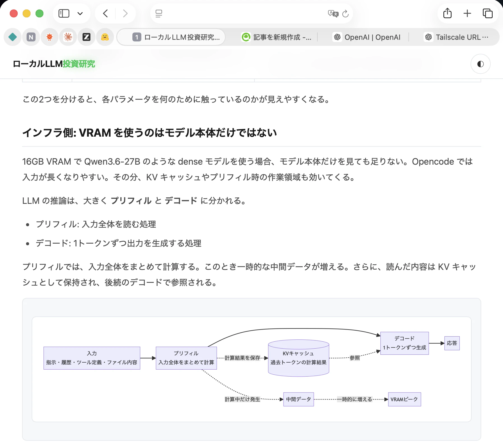This screenshot has width=503, height=448.
Task: Open the Claude starburst pinned tab
Action: [68, 37]
